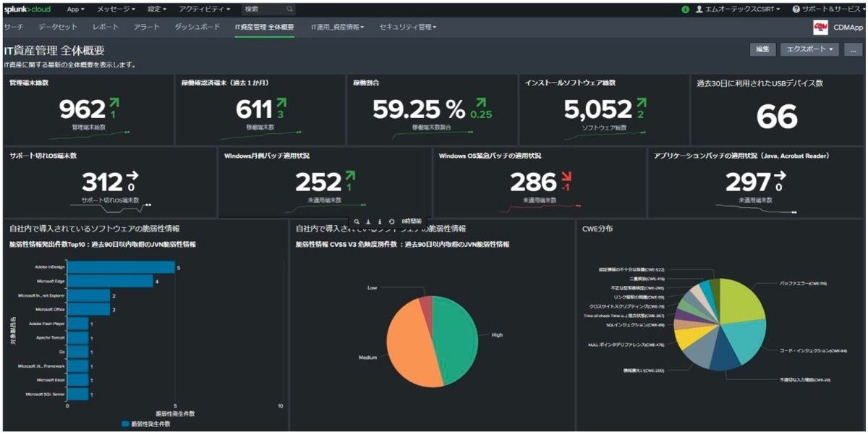Click the SQLインジェクション pie label
The width and height of the screenshot is (868, 433).
coord(635,325)
